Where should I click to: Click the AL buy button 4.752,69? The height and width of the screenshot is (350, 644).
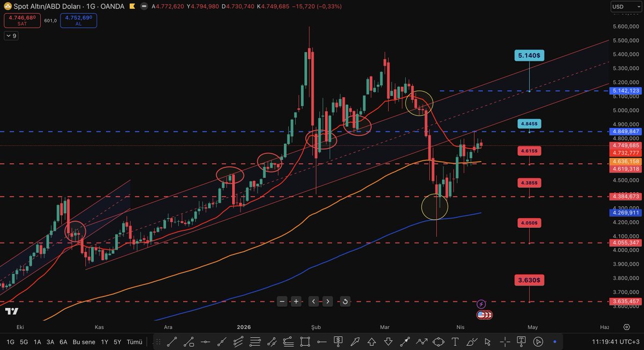pyautogui.click(x=78, y=21)
